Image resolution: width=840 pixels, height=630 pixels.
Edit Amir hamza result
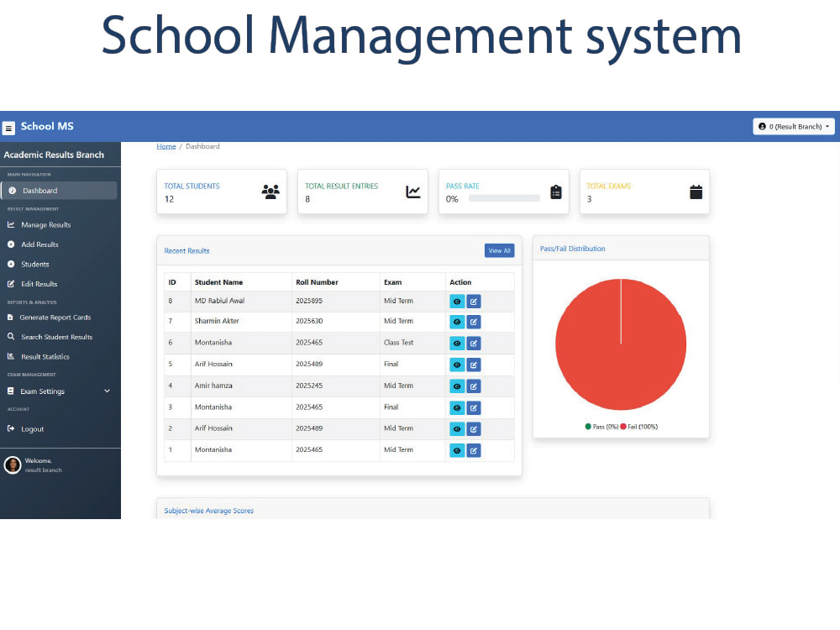point(474,386)
